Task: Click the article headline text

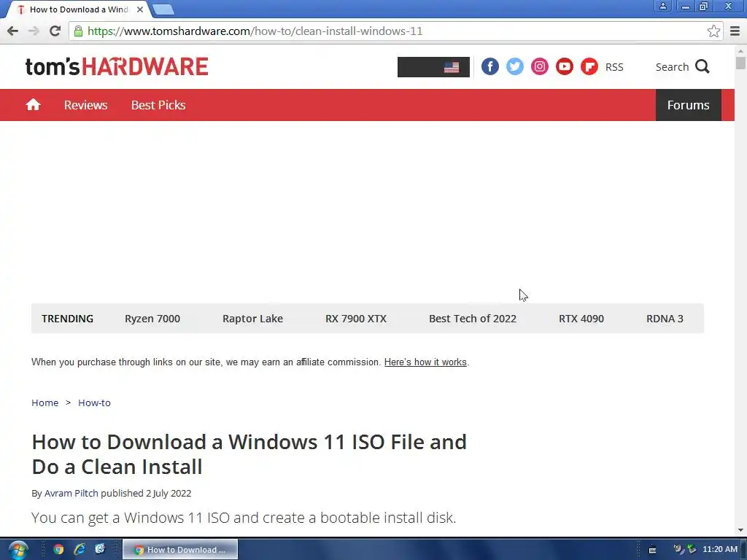Action: 249,454
